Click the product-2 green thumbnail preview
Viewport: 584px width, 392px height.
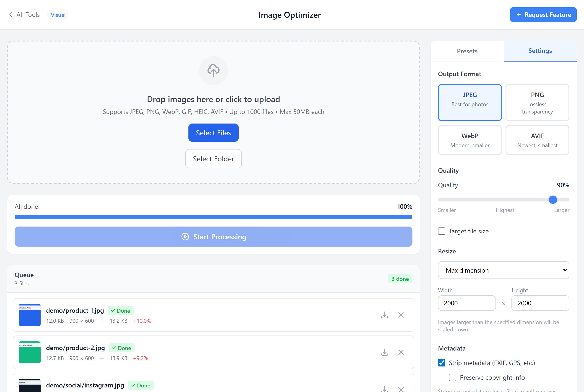coord(29,353)
